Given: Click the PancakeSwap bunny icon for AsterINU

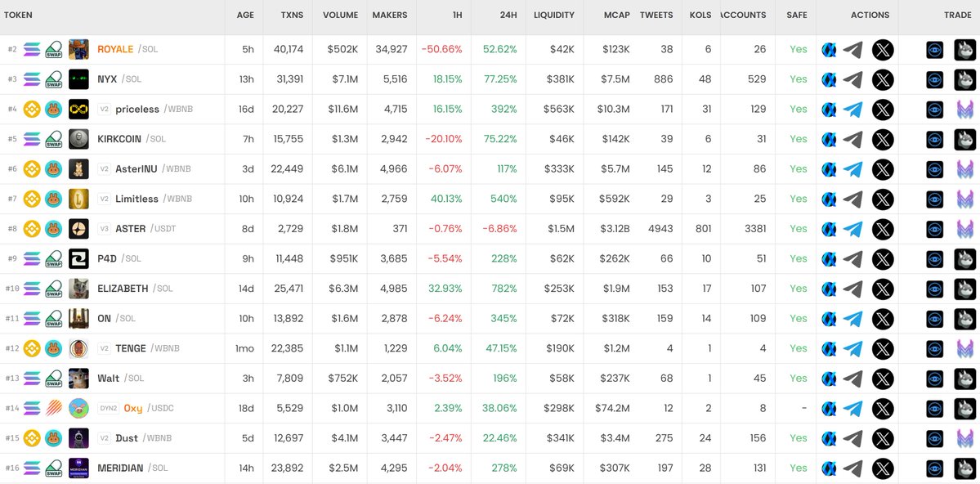Looking at the screenshot, I should [x=54, y=169].
